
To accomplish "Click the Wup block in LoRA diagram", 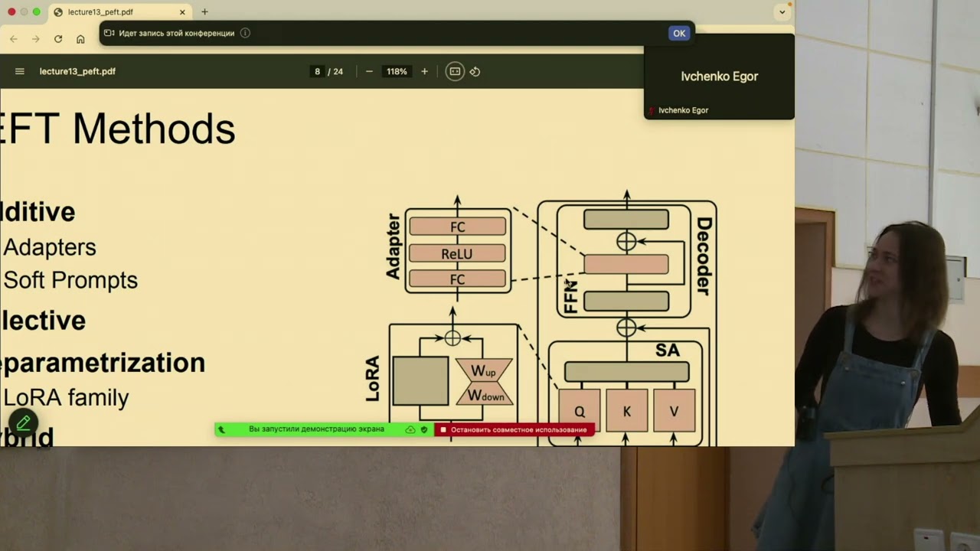I will point(484,370).
